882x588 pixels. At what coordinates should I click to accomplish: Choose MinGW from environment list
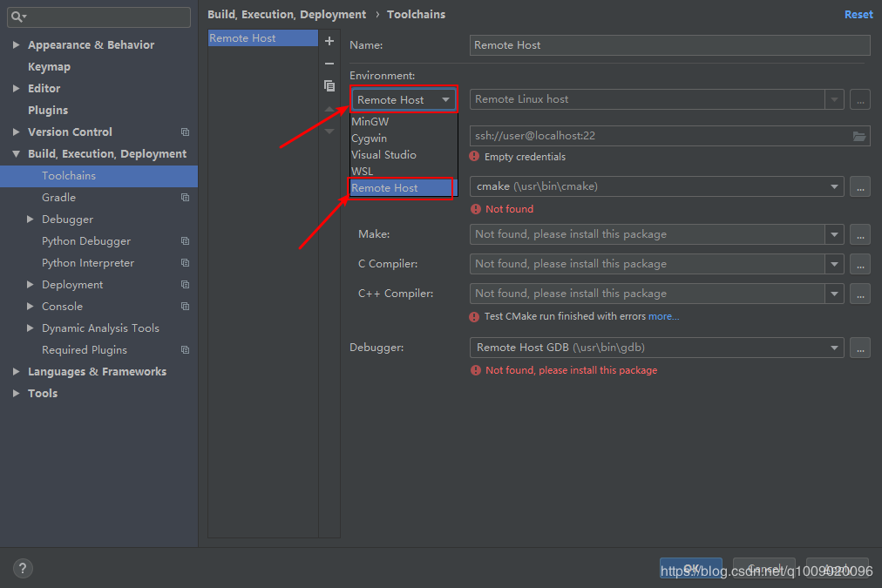[370, 122]
